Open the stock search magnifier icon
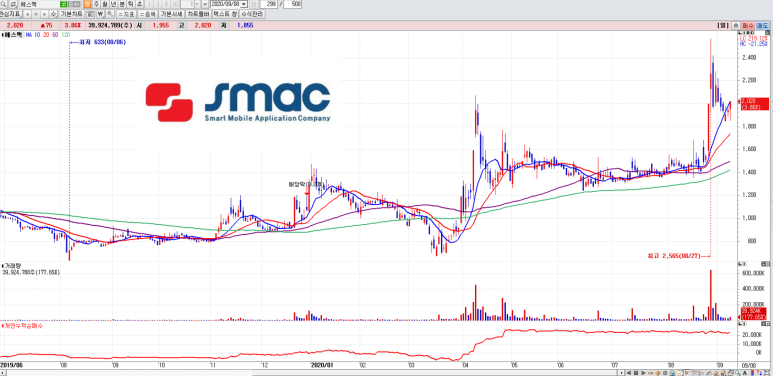Image resolution: width=773 pixels, height=376 pixels. coord(3,4)
